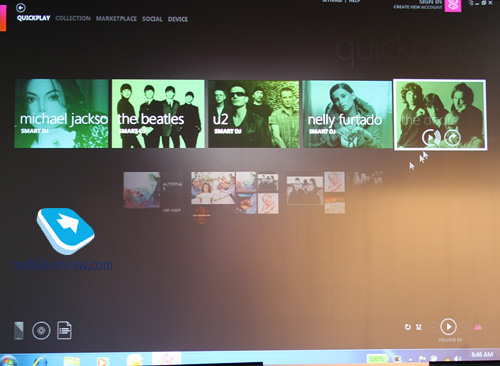
Task: Go to the Social tab
Action: (x=152, y=19)
